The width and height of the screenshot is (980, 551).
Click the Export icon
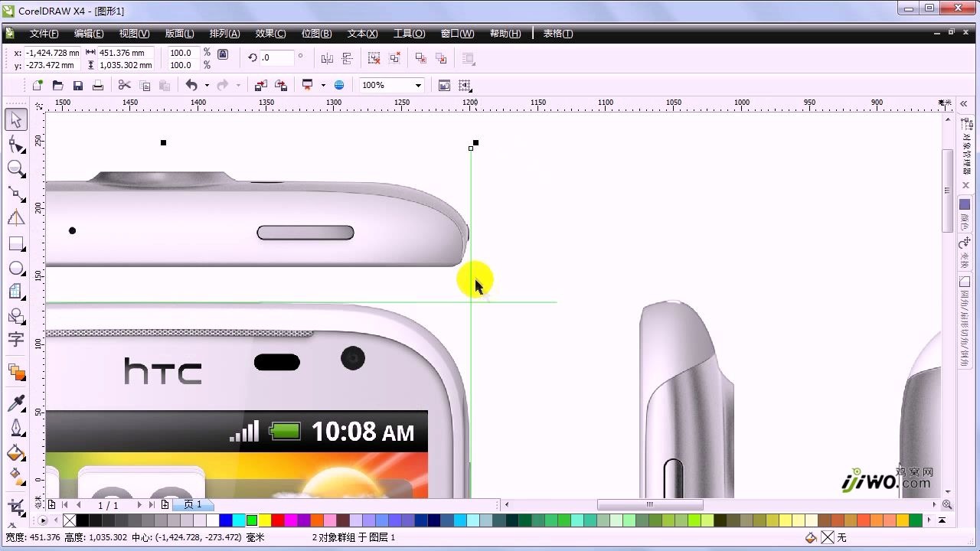[281, 85]
